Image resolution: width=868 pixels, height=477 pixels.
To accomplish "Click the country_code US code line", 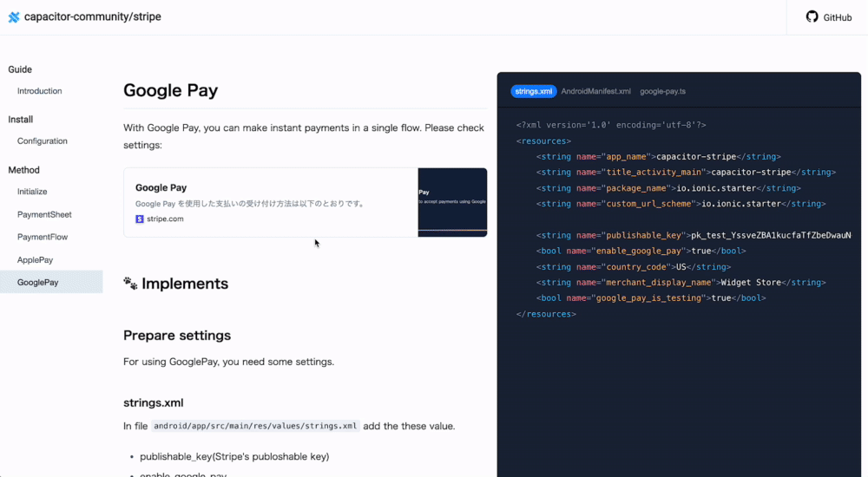I will click(634, 267).
